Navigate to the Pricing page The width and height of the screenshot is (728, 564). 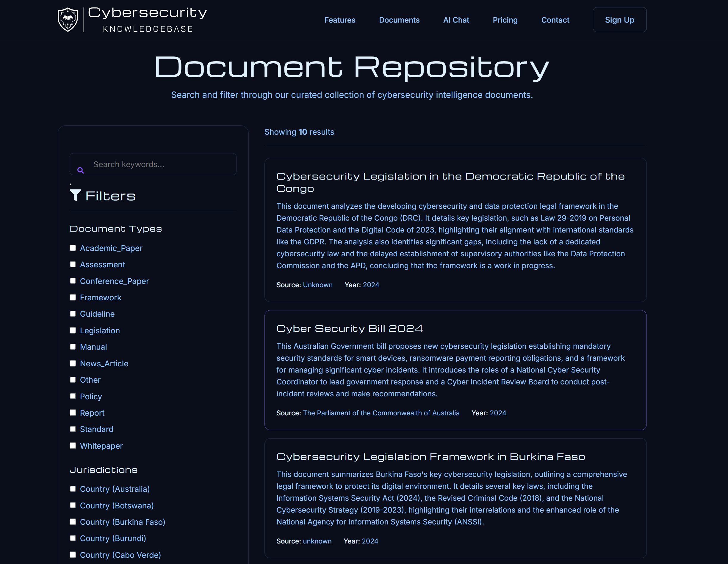tap(505, 20)
